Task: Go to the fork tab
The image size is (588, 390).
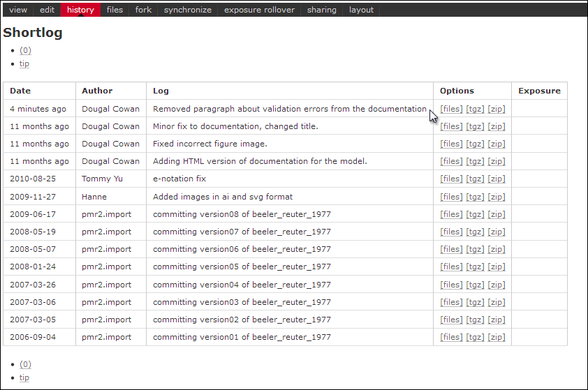Action: pyautogui.click(x=143, y=10)
